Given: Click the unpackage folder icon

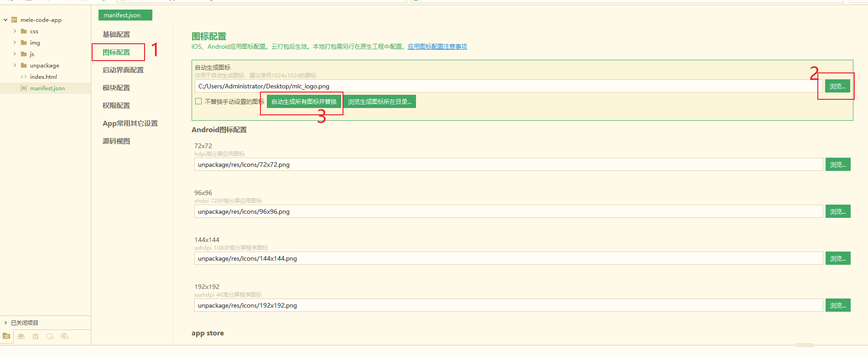Looking at the screenshot, I should click(24, 66).
